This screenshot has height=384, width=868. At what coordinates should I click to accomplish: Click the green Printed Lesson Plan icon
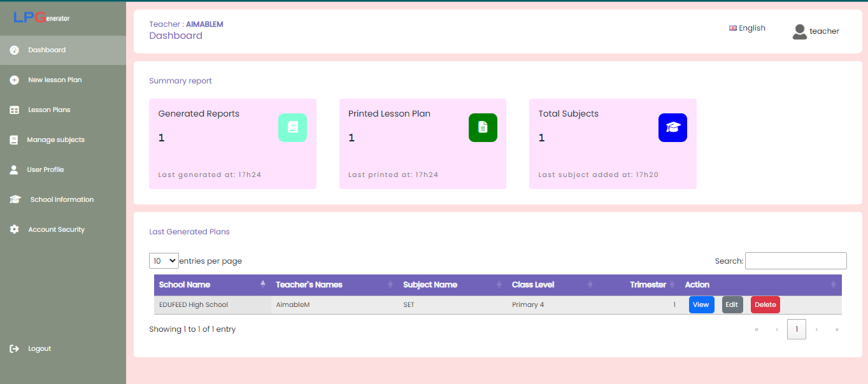click(483, 127)
